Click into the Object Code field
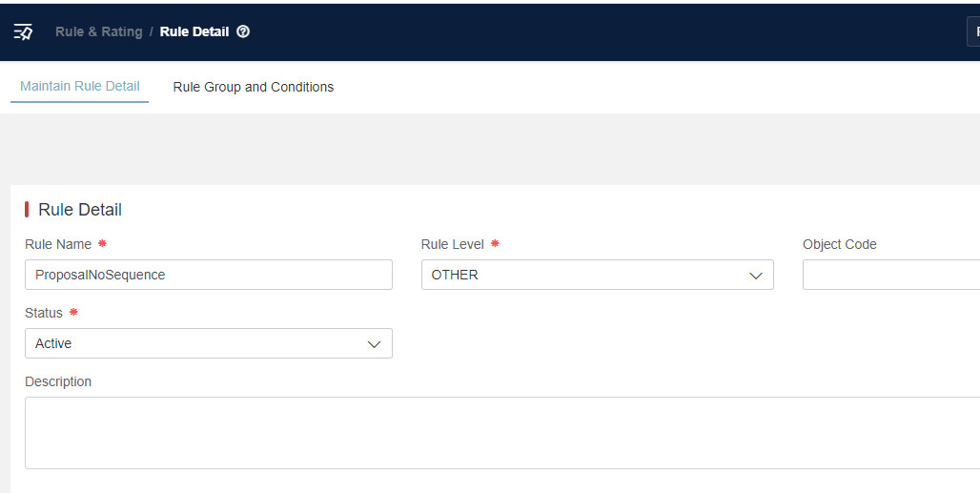Viewport: 980px width, 493px height. click(x=890, y=275)
